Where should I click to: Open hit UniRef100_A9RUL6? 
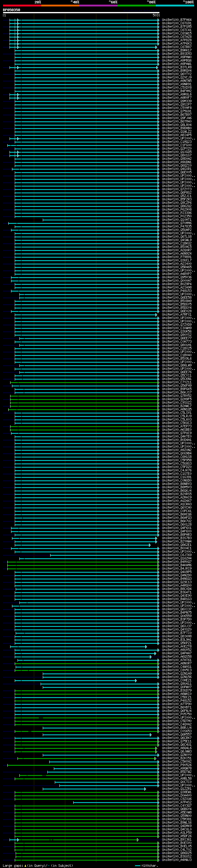click(176, 94)
